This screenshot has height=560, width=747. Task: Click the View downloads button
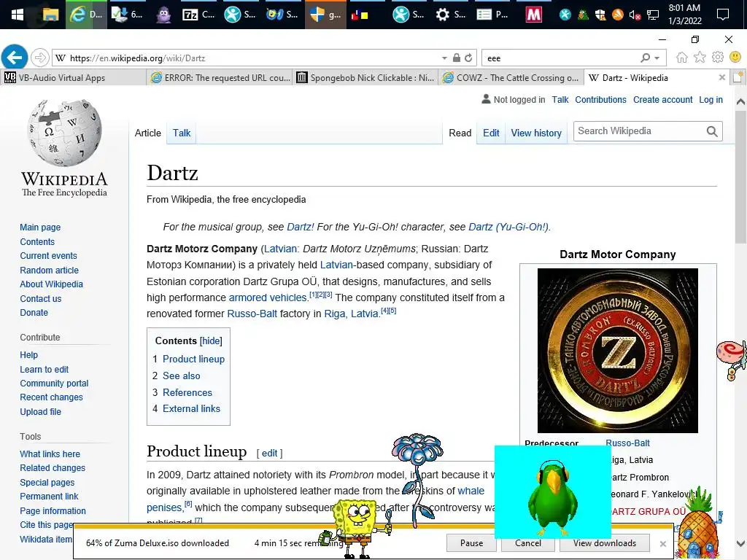point(605,542)
